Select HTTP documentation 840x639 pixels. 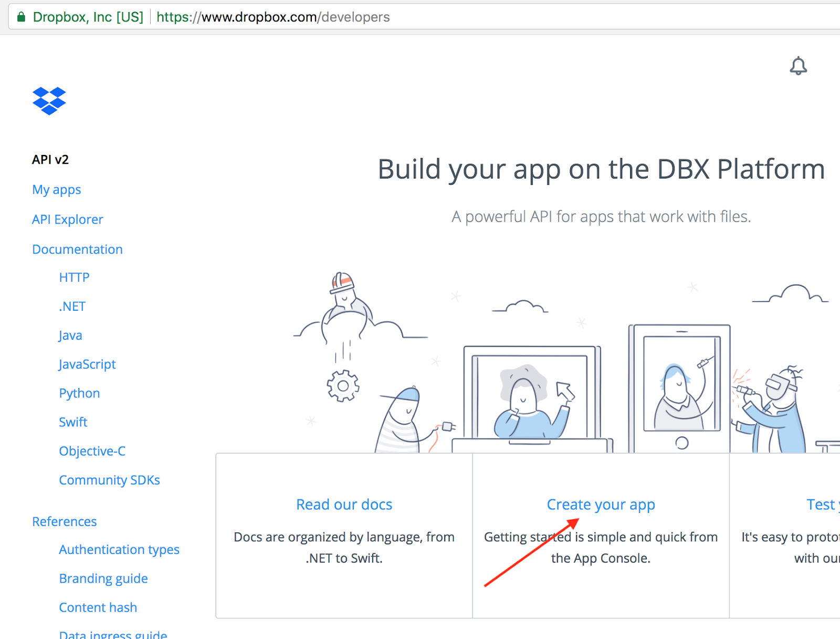pyautogui.click(x=74, y=277)
